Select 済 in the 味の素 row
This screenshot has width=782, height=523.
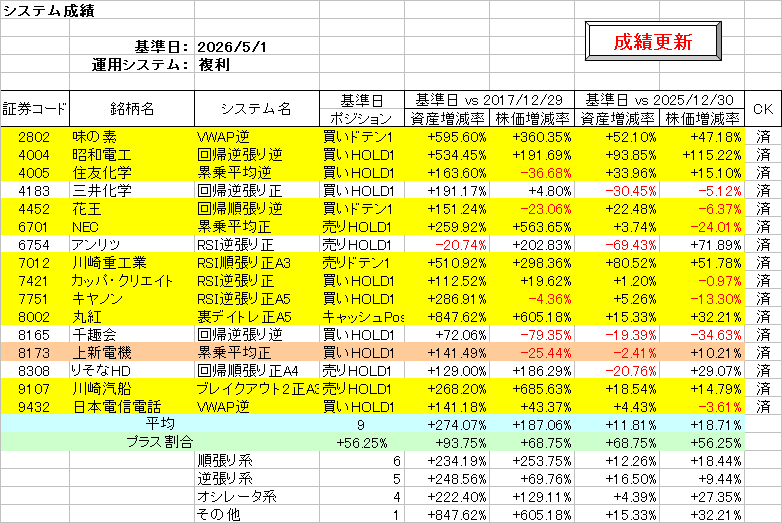click(x=763, y=137)
